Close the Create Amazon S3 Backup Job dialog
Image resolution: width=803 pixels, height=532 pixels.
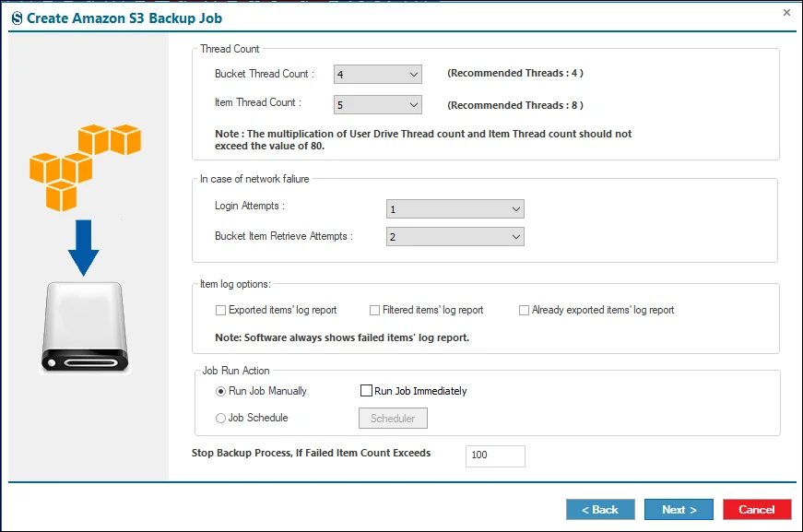[786, 12]
